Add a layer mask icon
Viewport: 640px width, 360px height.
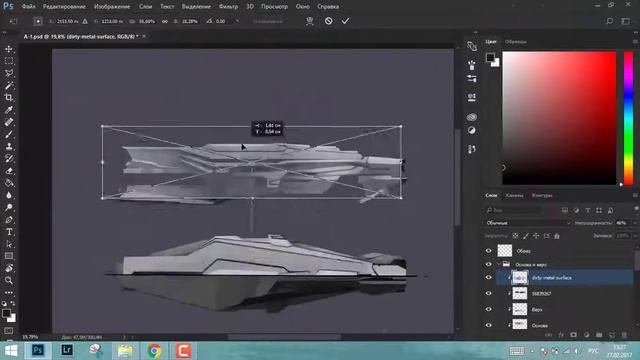(x=573, y=335)
